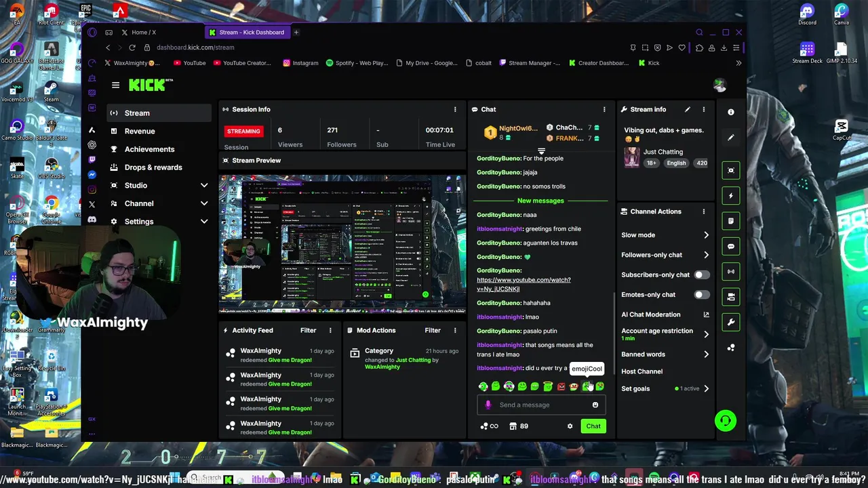Select Stream - Kick Dashboard tab
This screenshot has height=488, width=868.
click(248, 33)
